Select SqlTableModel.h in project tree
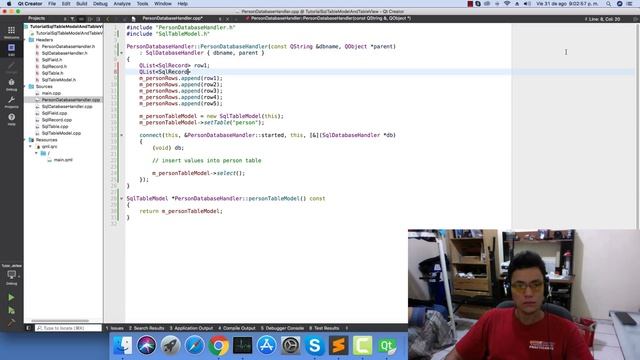 coord(58,80)
